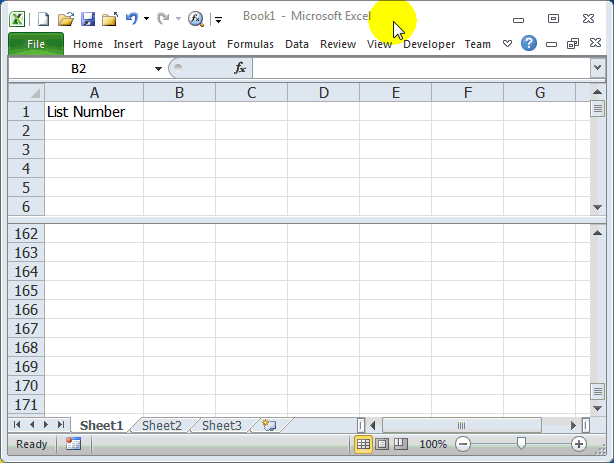The width and height of the screenshot is (614, 463).
Task: Restore the workbook window in the ribbon row
Action: pos(573,43)
